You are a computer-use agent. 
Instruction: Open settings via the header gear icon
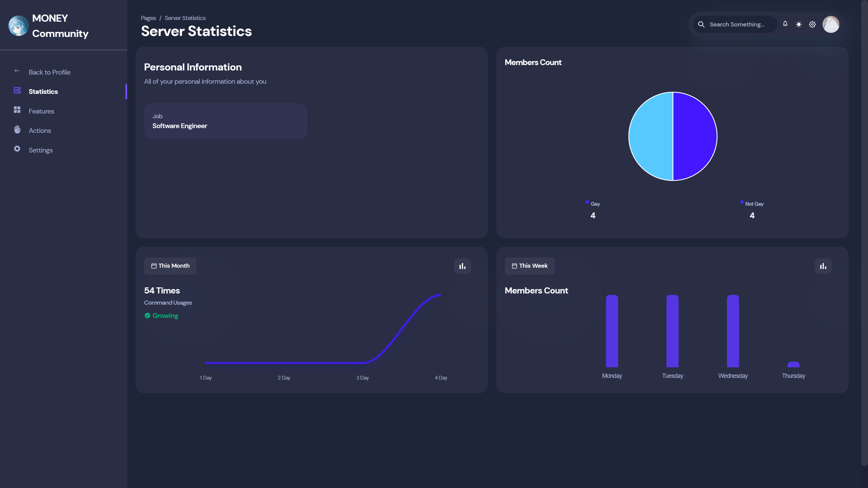[x=812, y=24]
